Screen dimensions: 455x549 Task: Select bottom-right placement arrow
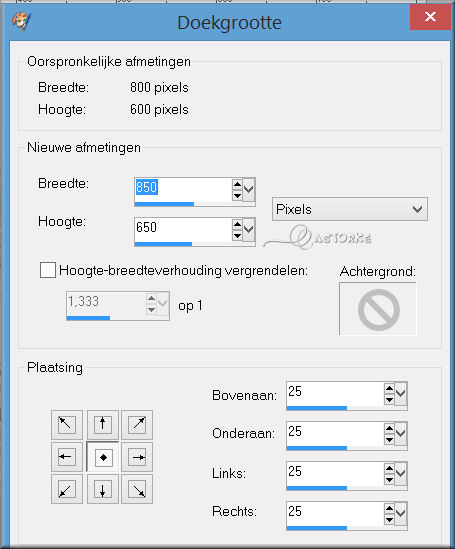137,489
